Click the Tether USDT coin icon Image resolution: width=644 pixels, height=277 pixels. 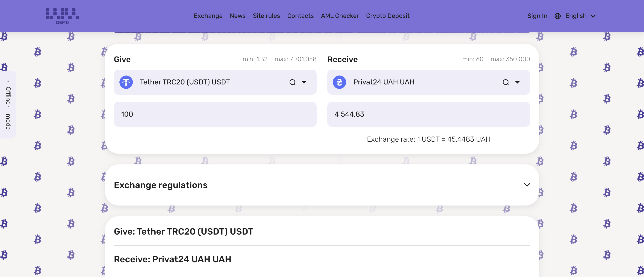coord(126,82)
